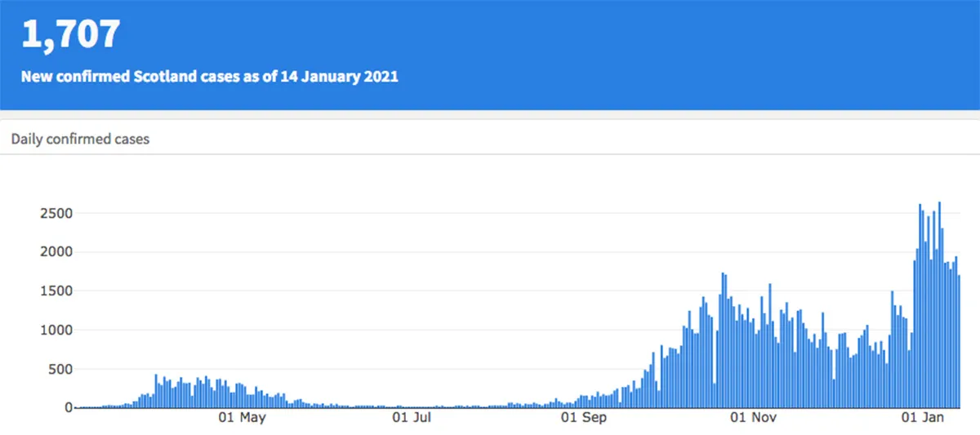980x435 pixels.
Task: Click the 0 y-axis label
Action: point(69,407)
